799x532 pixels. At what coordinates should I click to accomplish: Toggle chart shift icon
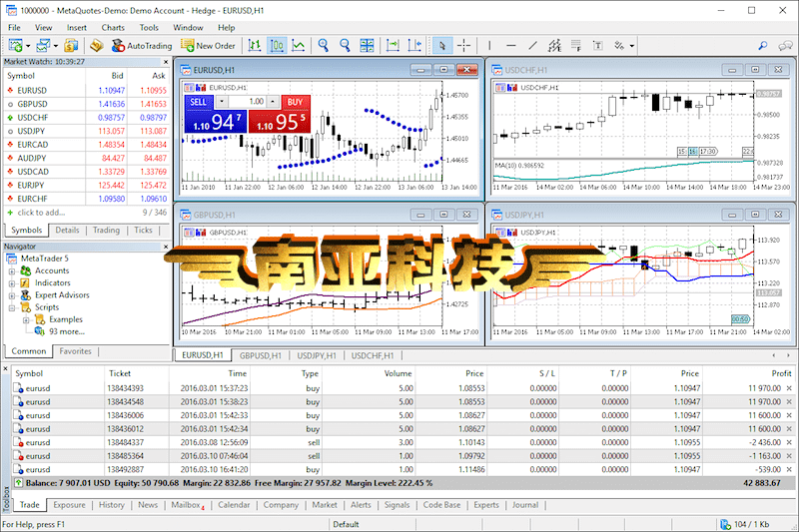pos(414,45)
